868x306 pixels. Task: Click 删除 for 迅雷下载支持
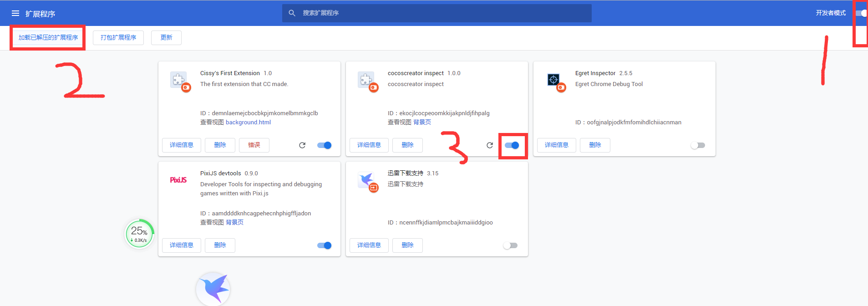click(407, 245)
